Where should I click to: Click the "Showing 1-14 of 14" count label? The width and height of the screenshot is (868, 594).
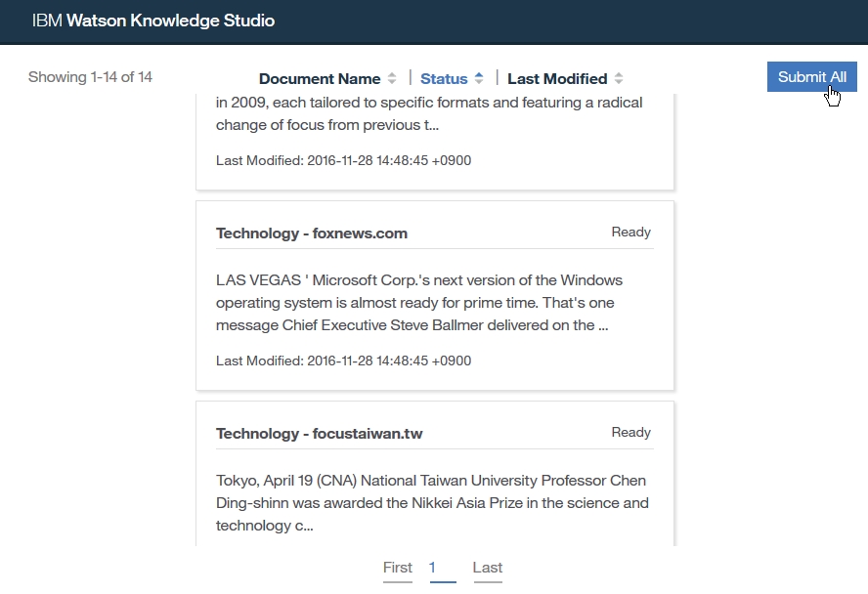point(90,77)
